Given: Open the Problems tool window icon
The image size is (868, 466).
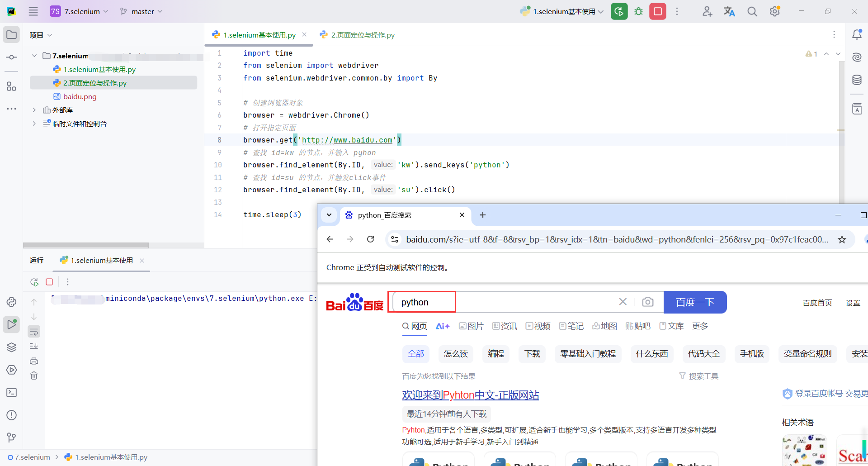Looking at the screenshot, I should click(11, 415).
